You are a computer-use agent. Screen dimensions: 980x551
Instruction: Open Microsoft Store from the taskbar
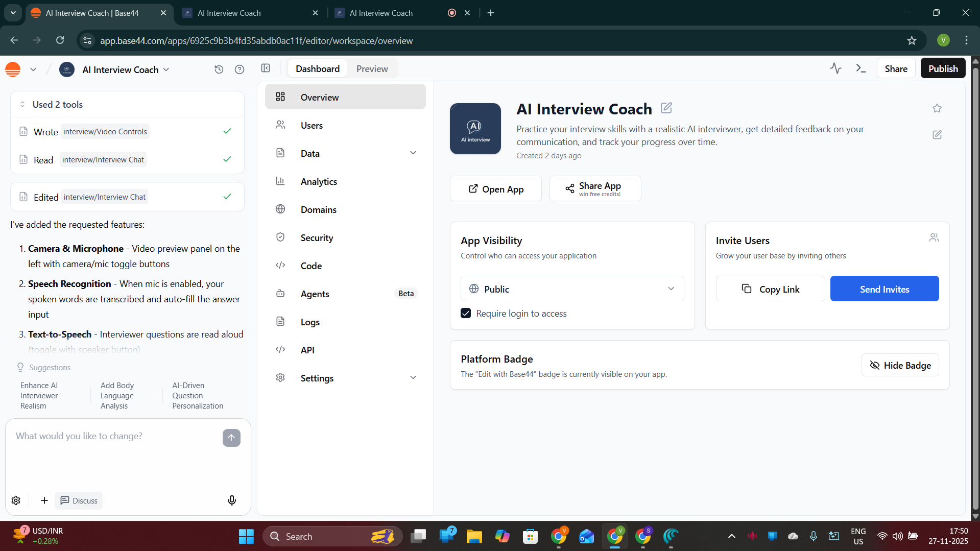point(530,536)
